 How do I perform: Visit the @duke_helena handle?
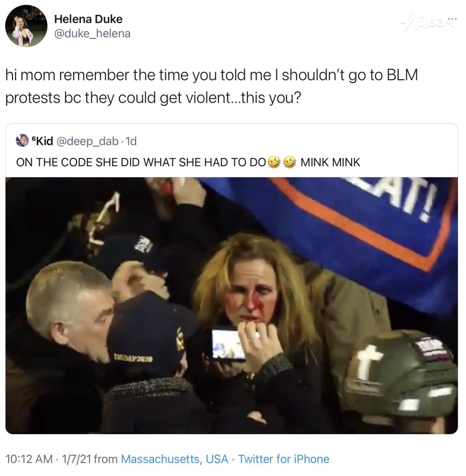92,33
